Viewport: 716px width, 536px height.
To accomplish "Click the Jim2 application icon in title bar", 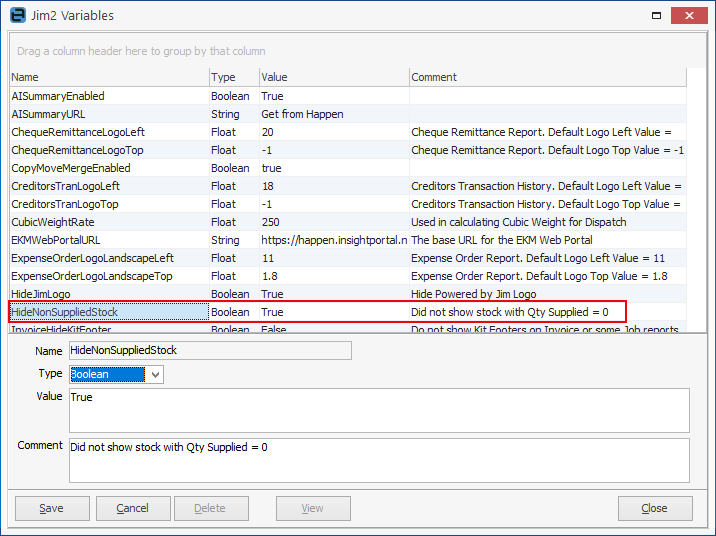I will 18,15.
